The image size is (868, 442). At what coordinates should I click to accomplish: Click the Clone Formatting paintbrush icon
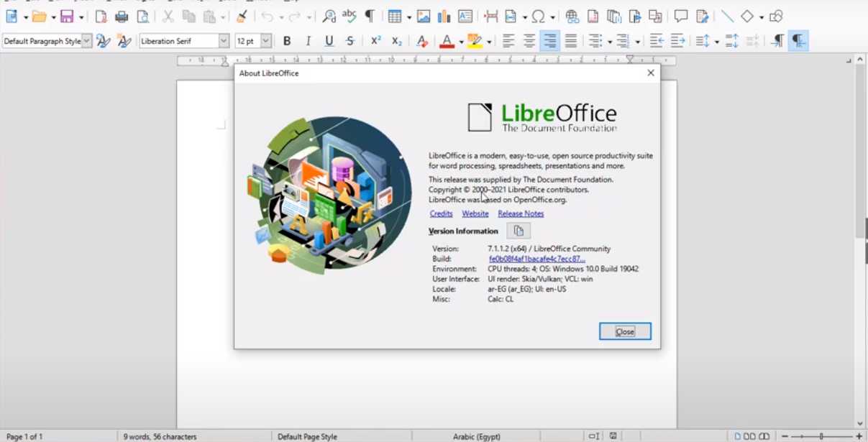(x=242, y=16)
